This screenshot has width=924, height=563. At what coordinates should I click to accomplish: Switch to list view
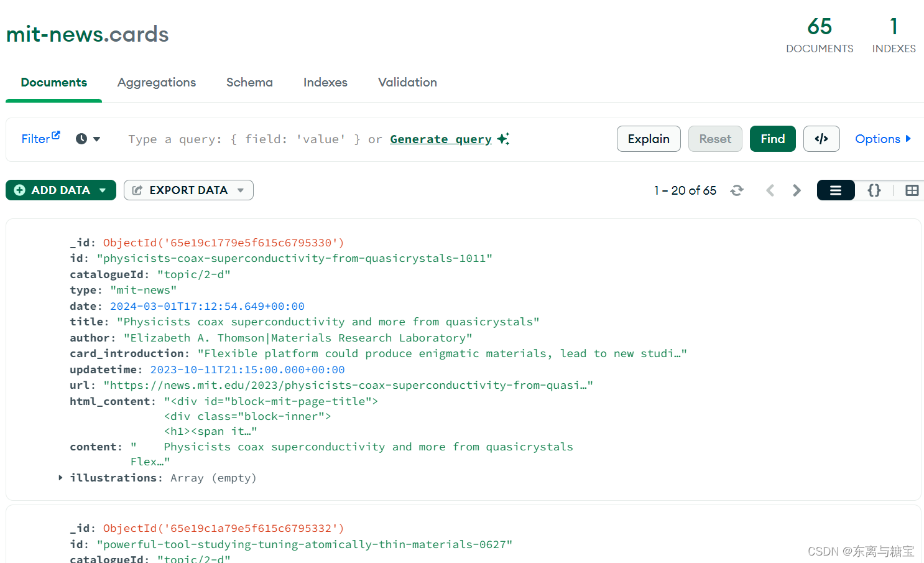click(x=836, y=190)
